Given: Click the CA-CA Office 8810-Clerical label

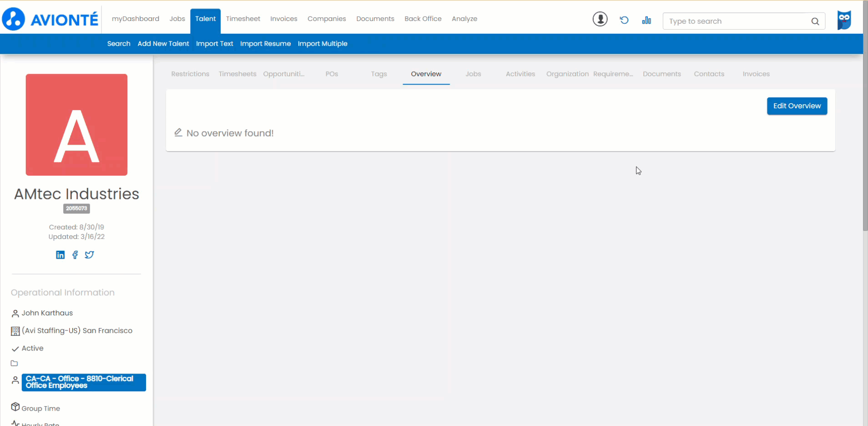Looking at the screenshot, I should click(x=84, y=382).
